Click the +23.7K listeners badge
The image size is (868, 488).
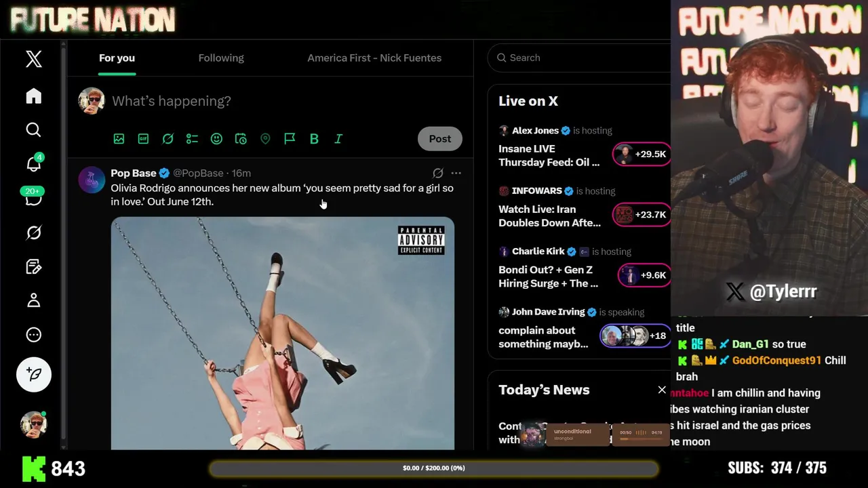tap(642, 214)
